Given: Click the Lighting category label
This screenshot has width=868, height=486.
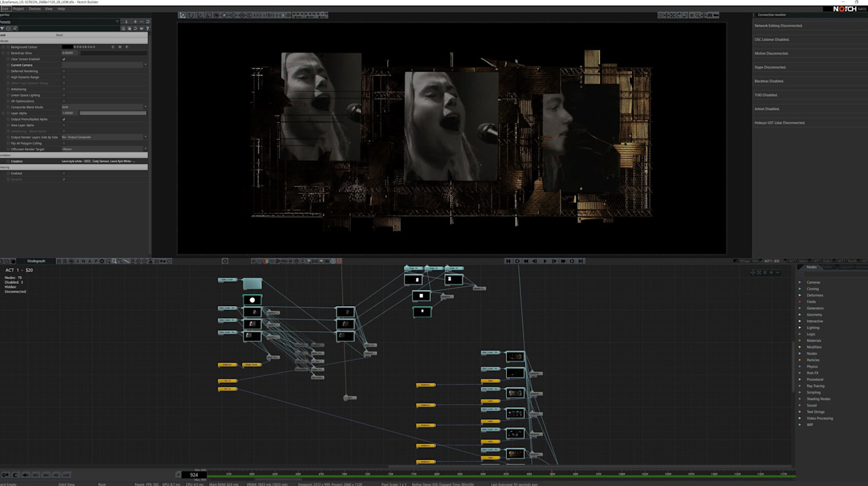Looking at the screenshot, I should click(813, 328).
